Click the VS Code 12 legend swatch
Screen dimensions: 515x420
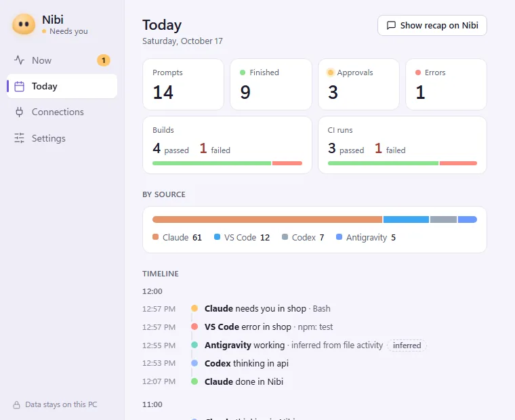(x=217, y=237)
